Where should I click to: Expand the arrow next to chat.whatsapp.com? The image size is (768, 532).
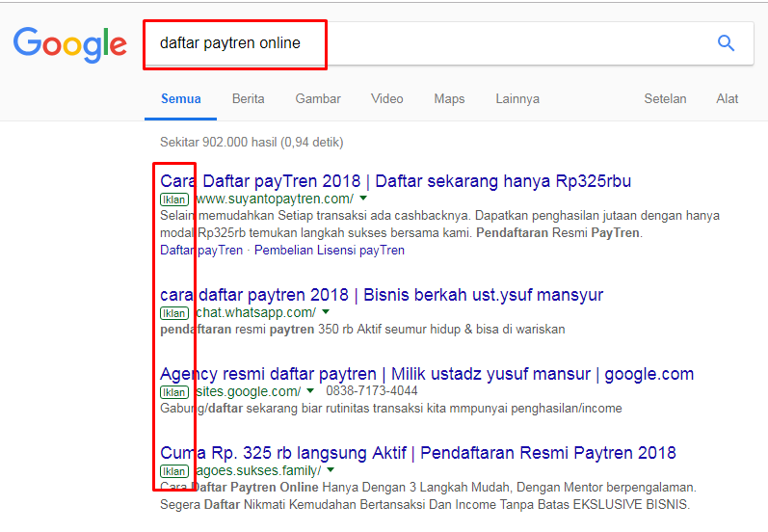pyautogui.click(x=327, y=312)
